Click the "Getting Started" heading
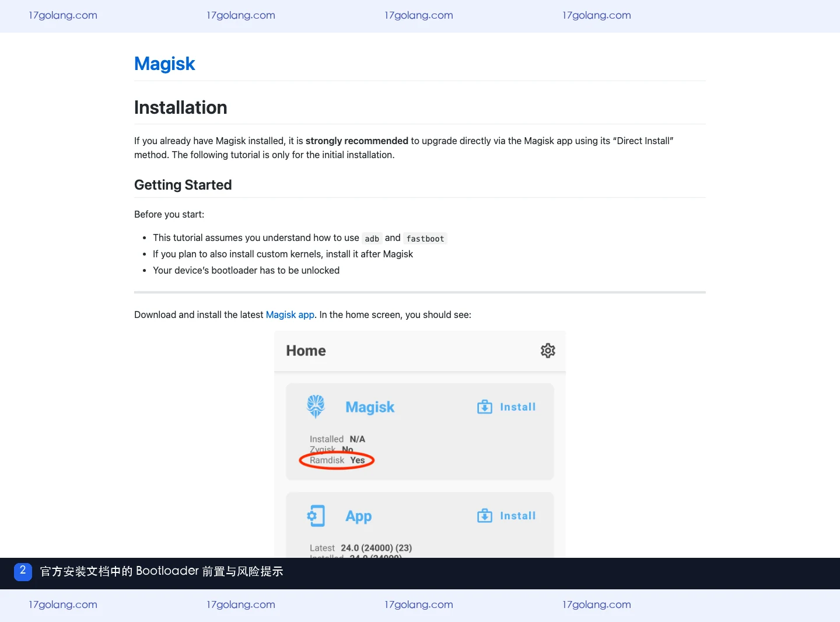The image size is (840, 622). coord(183,185)
